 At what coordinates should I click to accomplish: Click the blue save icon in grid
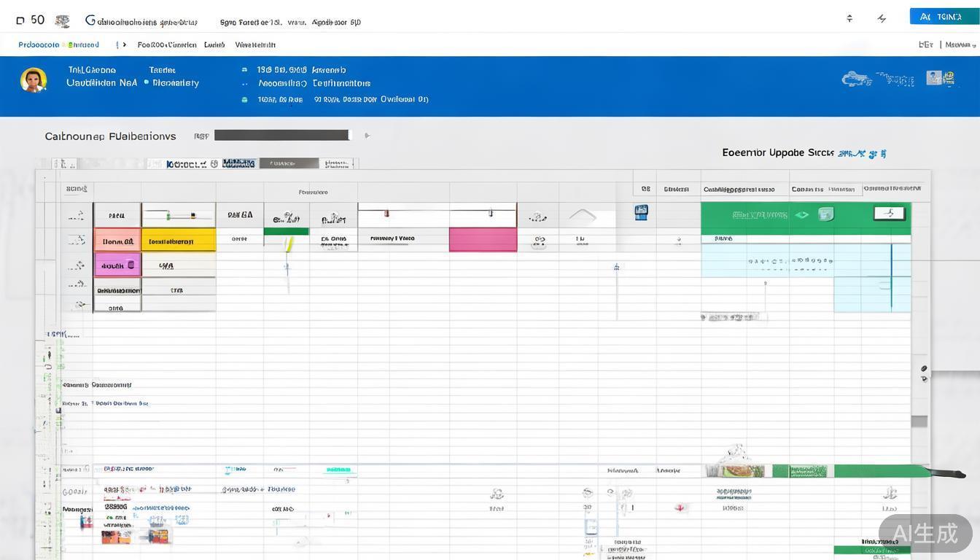[x=641, y=212]
